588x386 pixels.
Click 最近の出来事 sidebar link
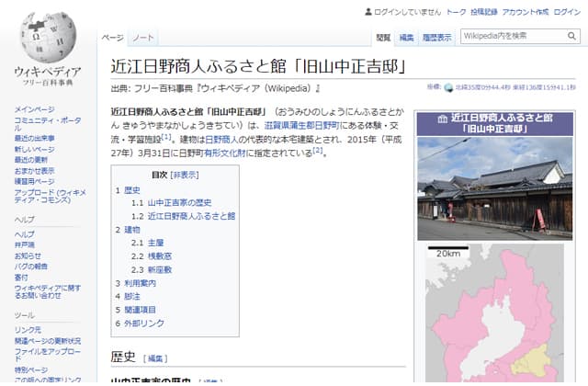(35, 138)
